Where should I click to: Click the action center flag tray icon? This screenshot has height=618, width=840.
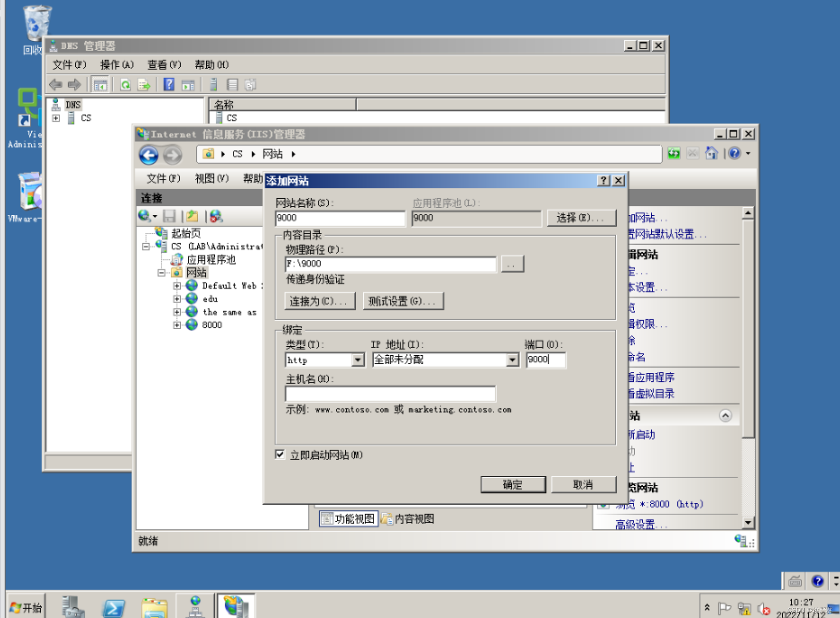coord(724,609)
